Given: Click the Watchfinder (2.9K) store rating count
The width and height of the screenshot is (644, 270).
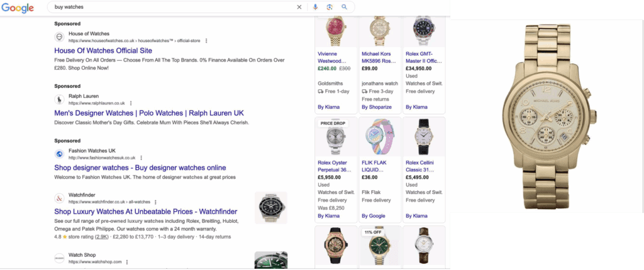Looking at the screenshot, I should 102,237.
